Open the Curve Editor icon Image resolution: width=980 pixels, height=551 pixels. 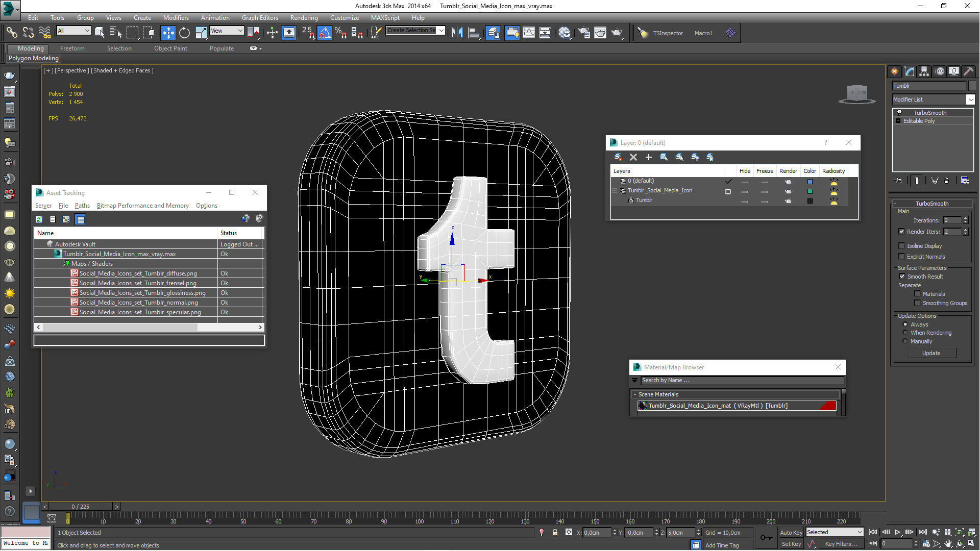coord(529,33)
